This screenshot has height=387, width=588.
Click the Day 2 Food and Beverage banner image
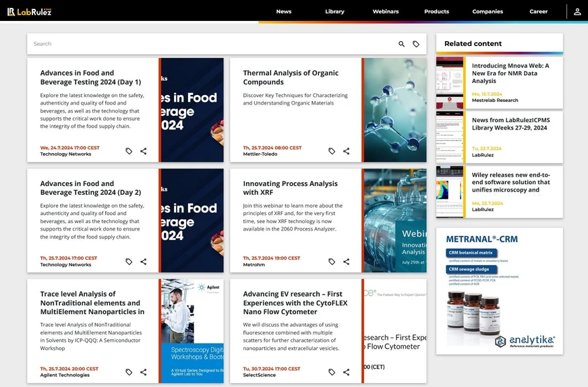click(x=192, y=220)
